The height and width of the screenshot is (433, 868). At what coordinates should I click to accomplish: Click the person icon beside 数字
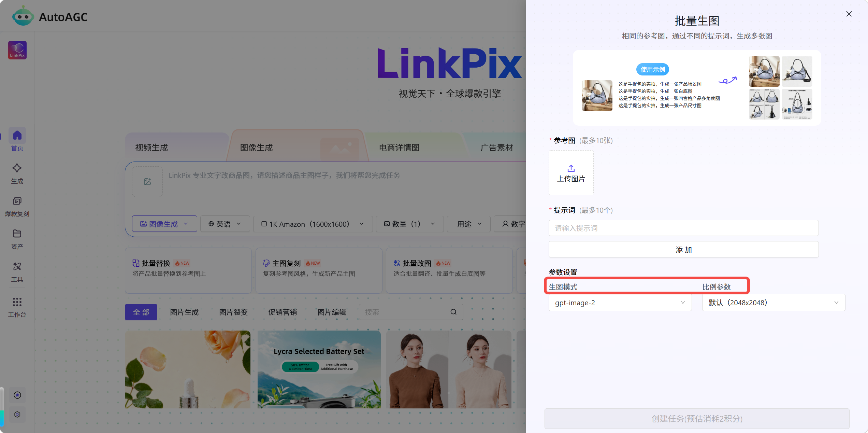(x=505, y=224)
